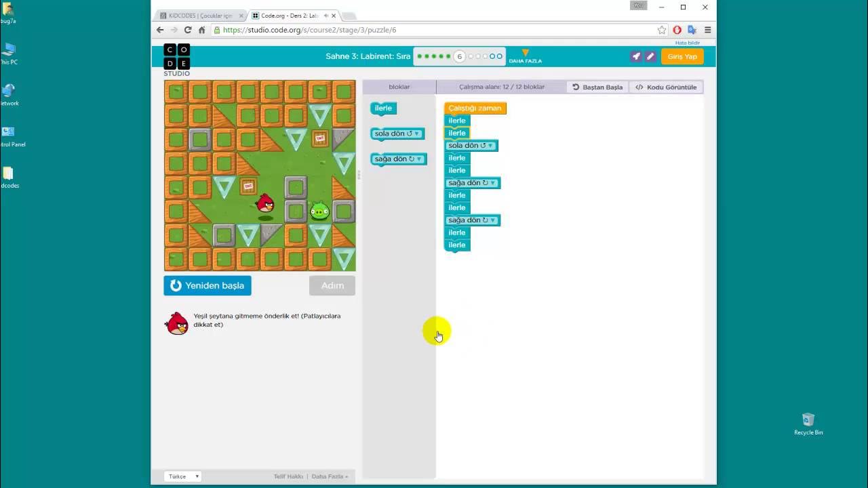
Task: Expand Daha Fazla in the footer
Action: 330,476
